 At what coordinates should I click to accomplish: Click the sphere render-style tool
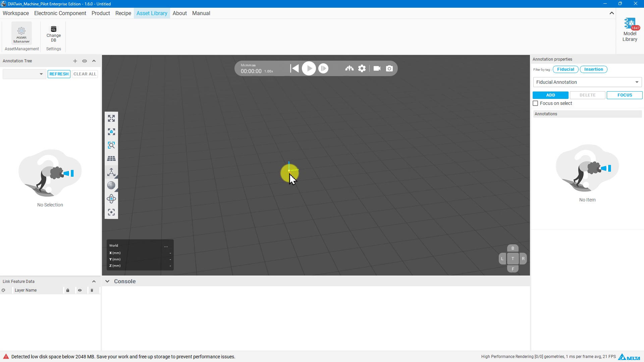pyautogui.click(x=111, y=185)
